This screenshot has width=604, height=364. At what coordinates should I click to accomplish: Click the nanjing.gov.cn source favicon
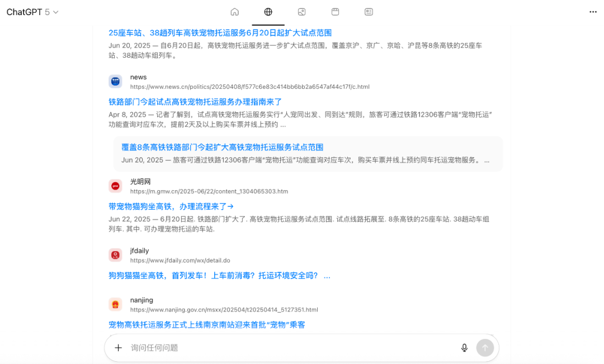(115, 304)
